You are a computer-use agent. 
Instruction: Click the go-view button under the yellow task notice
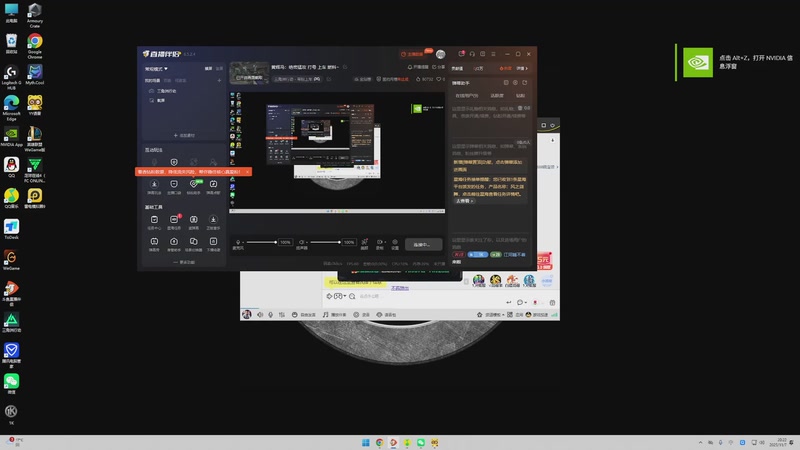click(x=464, y=201)
